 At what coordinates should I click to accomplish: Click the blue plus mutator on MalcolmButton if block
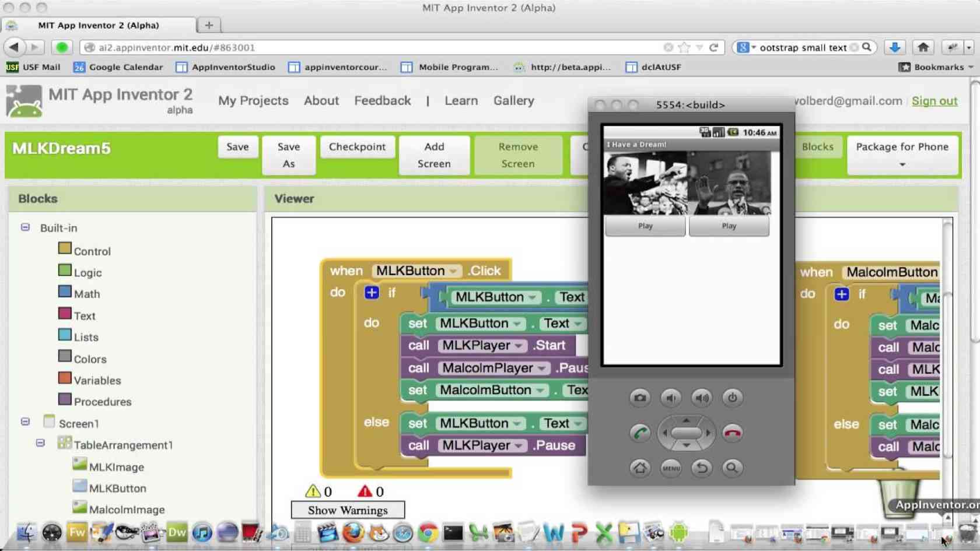pos(841,294)
